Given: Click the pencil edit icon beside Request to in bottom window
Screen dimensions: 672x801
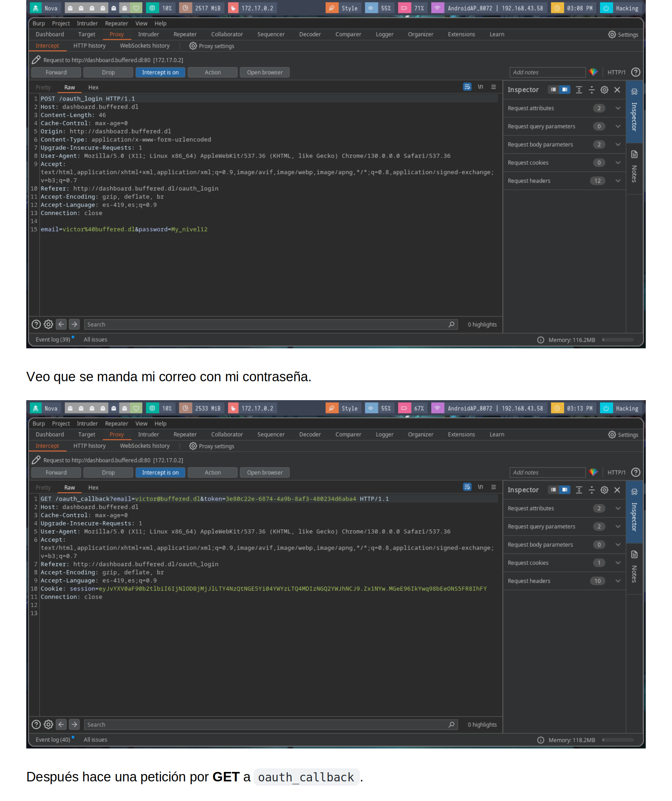Looking at the screenshot, I should (x=36, y=460).
